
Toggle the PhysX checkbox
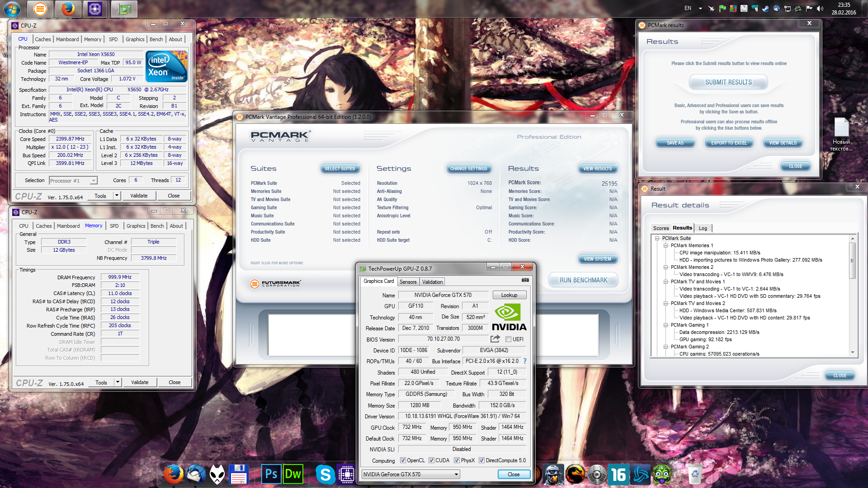point(457,460)
